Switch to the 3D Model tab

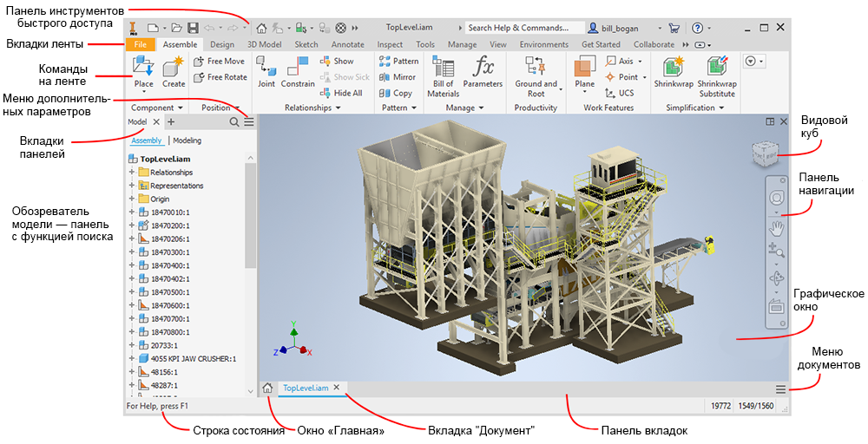pyautogui.click(x=264, y=44)
